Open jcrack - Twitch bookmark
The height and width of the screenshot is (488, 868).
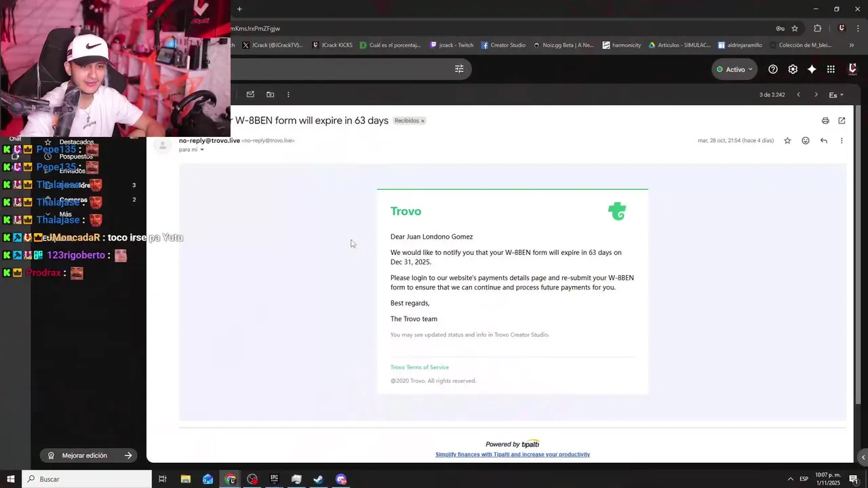tap(452, 45)
